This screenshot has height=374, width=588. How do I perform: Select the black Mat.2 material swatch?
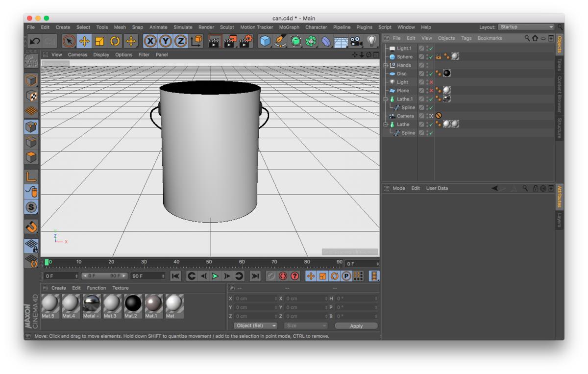coord(133,304)
